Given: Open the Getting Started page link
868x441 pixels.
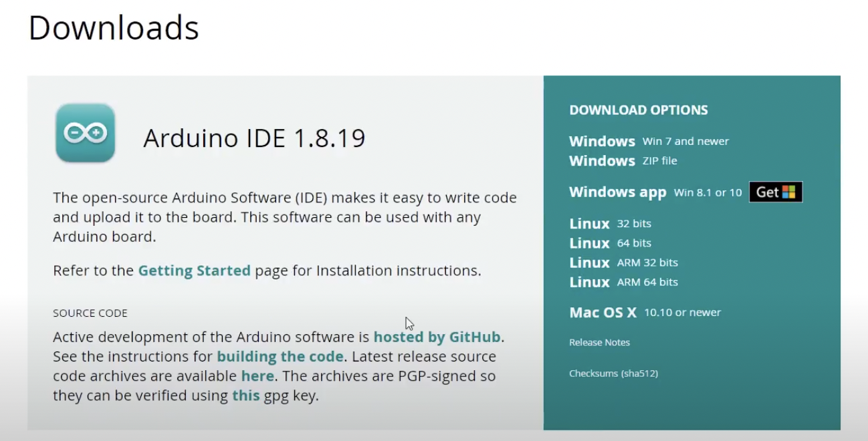Looking at the screenshot, I should coord(194,271).
